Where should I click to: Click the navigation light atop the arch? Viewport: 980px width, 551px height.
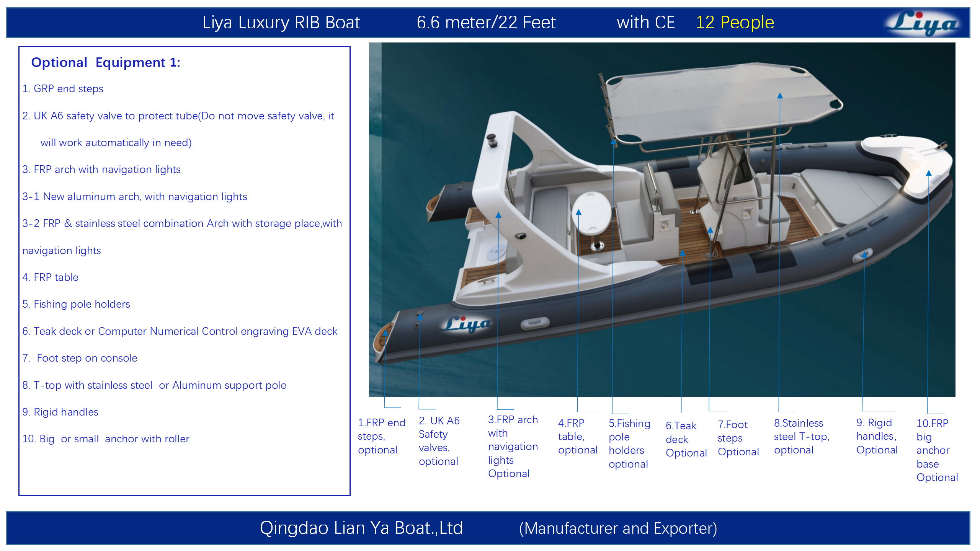492,140
